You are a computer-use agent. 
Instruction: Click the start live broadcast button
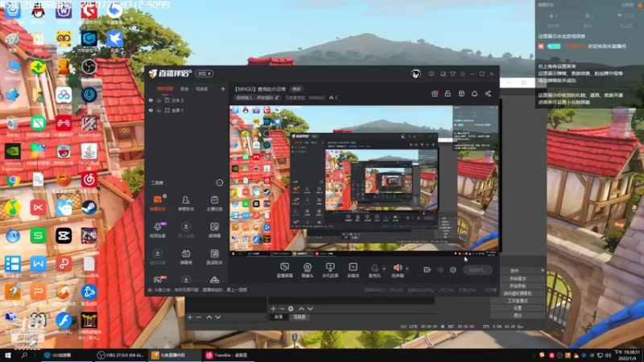click(477, 269)
